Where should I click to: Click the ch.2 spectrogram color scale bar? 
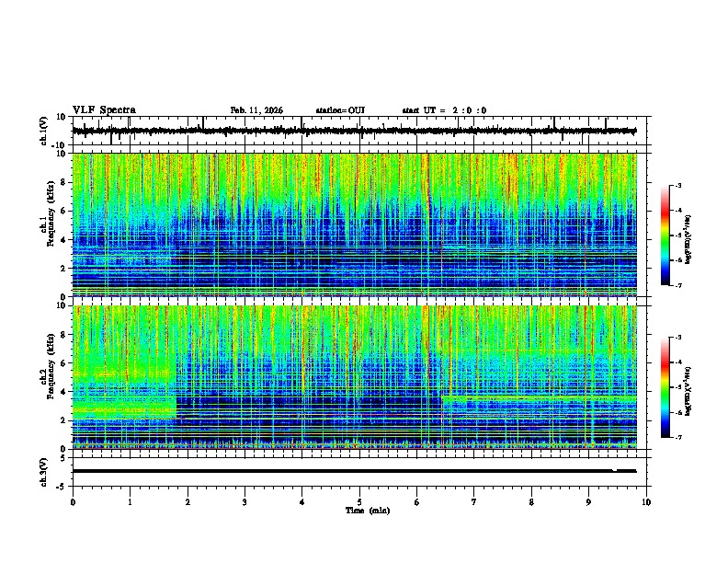point(665,387)
